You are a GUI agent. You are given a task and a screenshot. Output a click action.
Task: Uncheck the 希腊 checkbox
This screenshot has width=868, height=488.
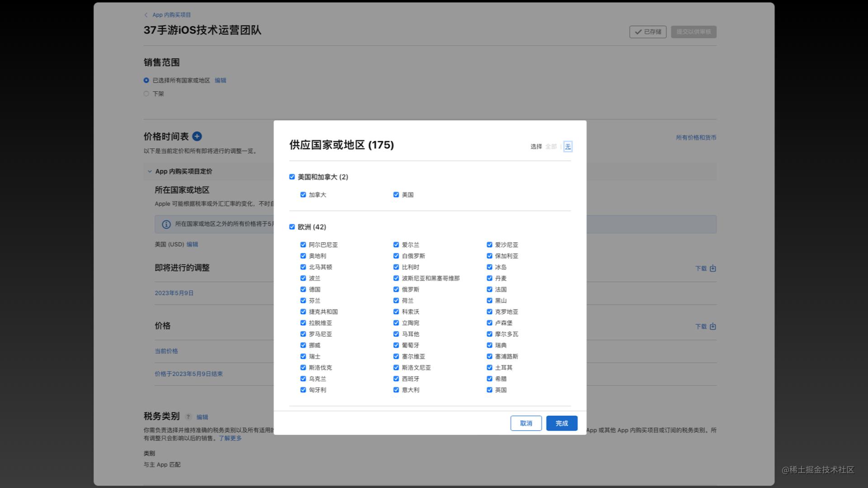pyautogui.click(x=489, y=379)
